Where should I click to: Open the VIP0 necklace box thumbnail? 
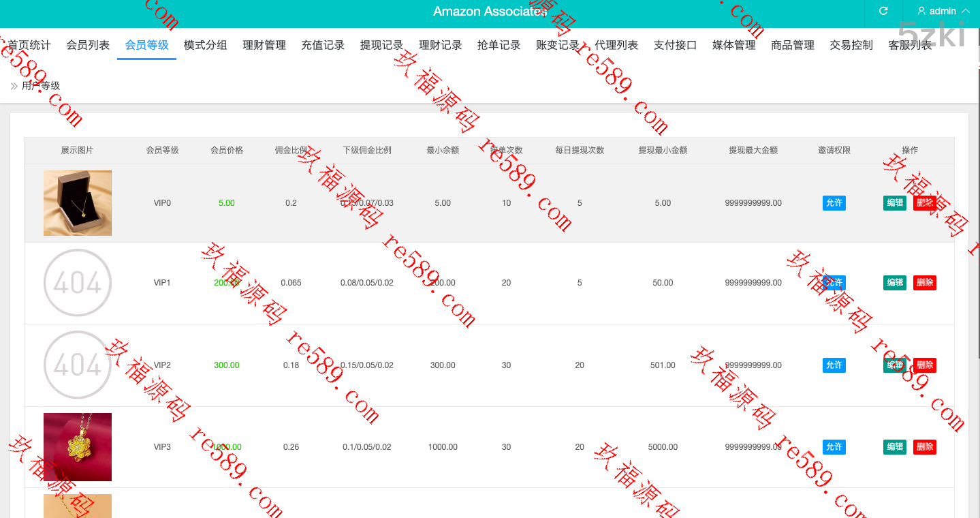pyautogui.click(x=78, y=203)
